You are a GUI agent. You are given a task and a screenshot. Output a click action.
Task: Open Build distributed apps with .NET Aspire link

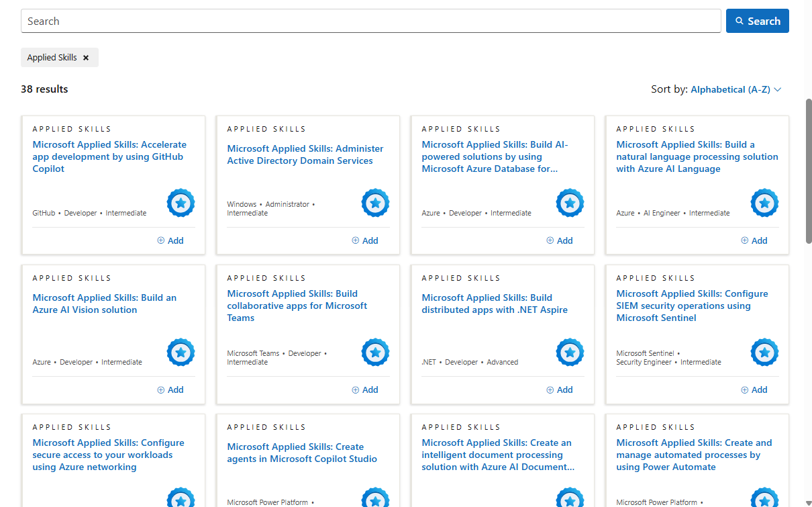[x=495, y=304]
